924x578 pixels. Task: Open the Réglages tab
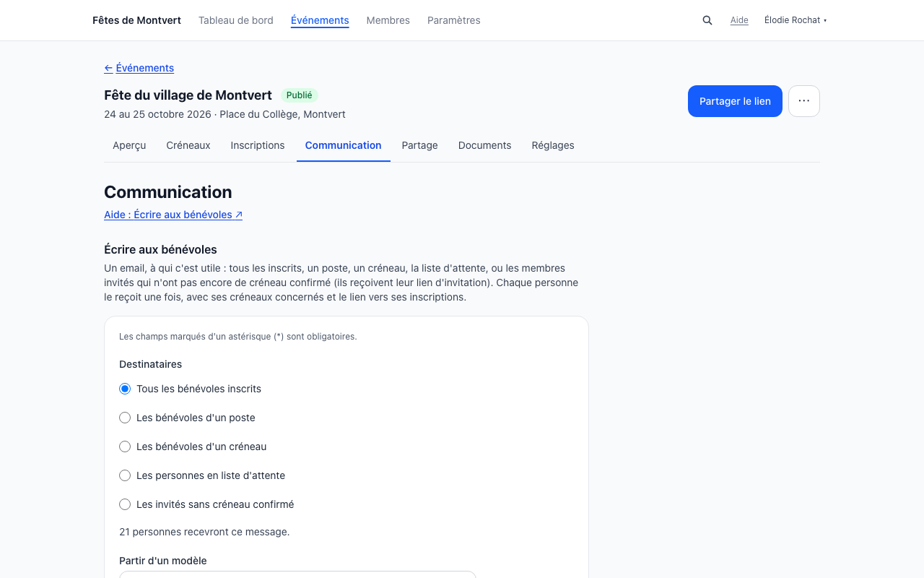pos(553,145)
